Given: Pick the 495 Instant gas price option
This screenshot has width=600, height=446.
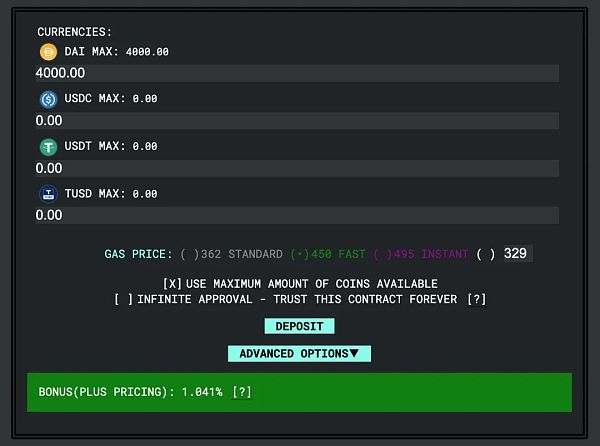Looking at the screenshot, I should pyautogui.click(x=380, y=254).
